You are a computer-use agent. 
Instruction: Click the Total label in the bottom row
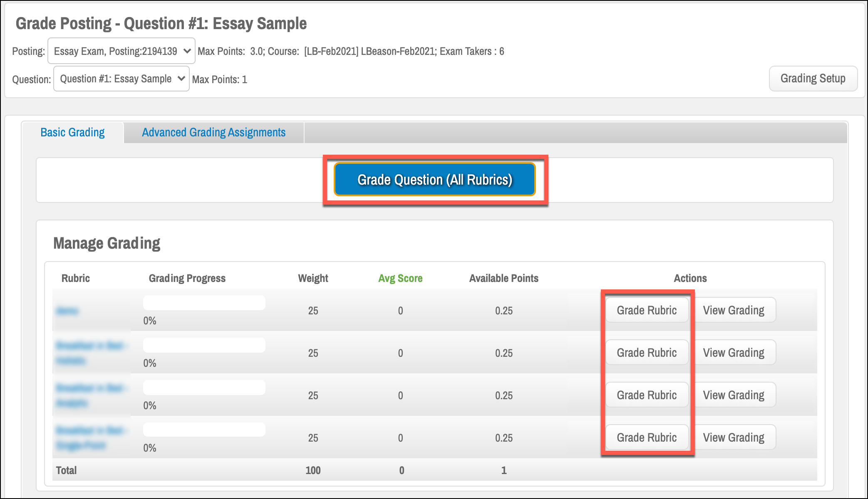(x=67, y=470)
